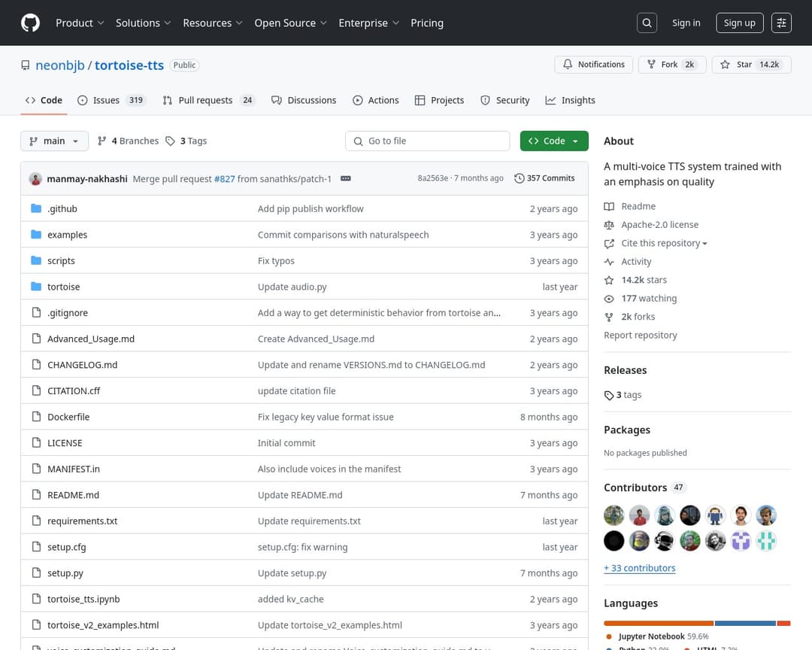View the 3 Tags link
This screenshot has width=812, height=650.
pos(186,141)
